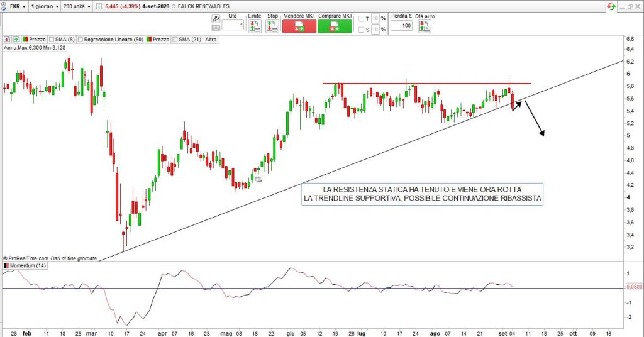Click the Perdita € input field
644x337 pixels.
[x=401, y=26]
